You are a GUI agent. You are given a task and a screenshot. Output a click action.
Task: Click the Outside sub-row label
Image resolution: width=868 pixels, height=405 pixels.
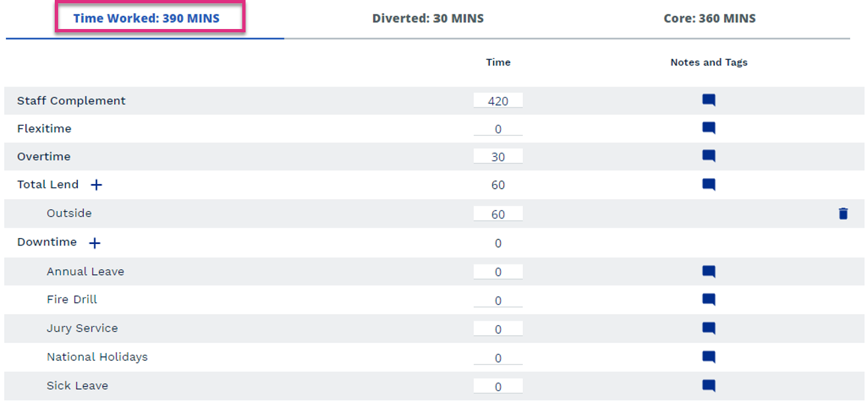(x=69, y=213)
